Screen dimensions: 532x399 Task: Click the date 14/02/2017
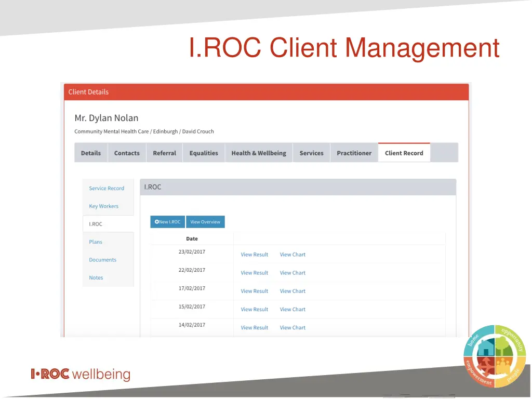[x=192, y=325]
